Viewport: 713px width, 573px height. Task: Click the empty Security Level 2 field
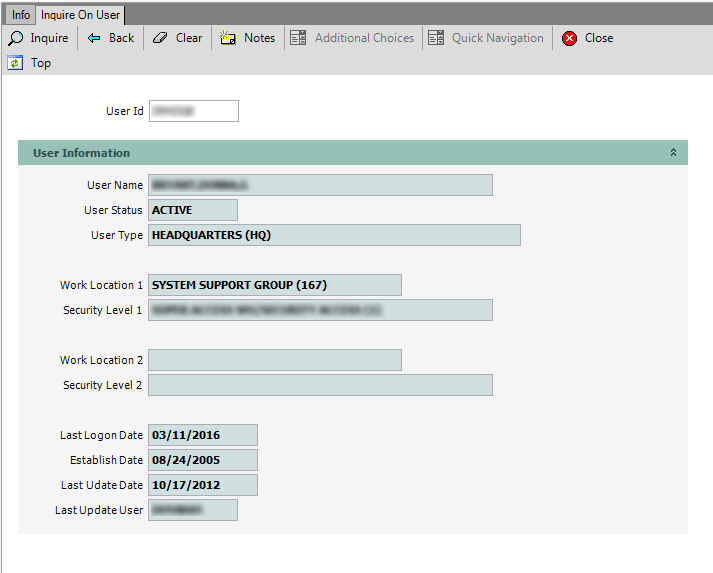click(320, 385)
